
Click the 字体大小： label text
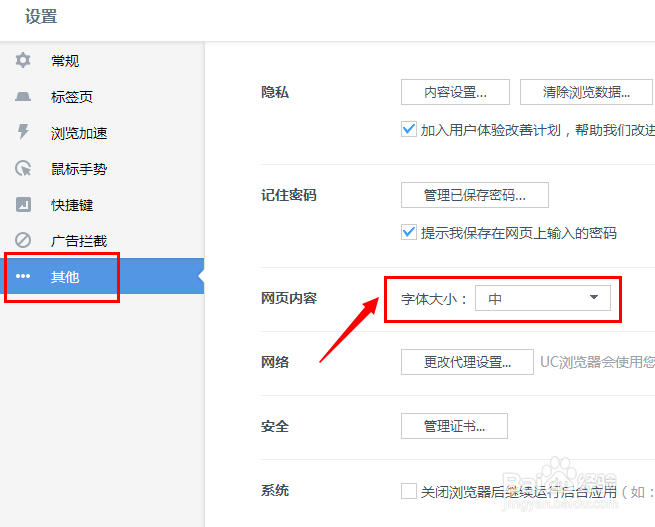click(434, 299)
